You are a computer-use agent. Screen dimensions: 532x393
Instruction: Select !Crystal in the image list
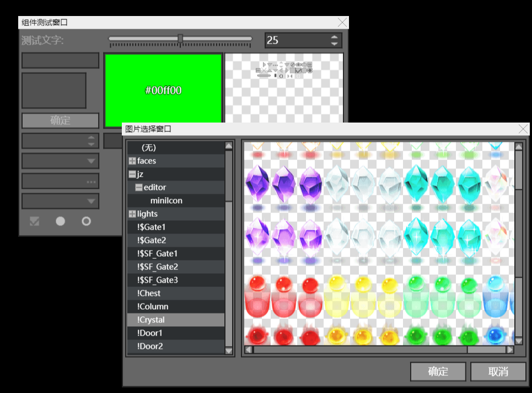click(176, 320)
